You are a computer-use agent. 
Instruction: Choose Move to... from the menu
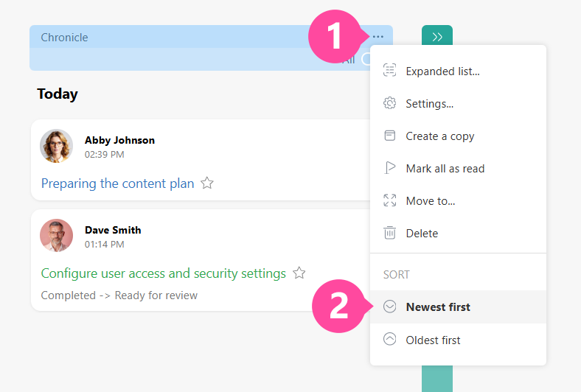coord(431,200)
